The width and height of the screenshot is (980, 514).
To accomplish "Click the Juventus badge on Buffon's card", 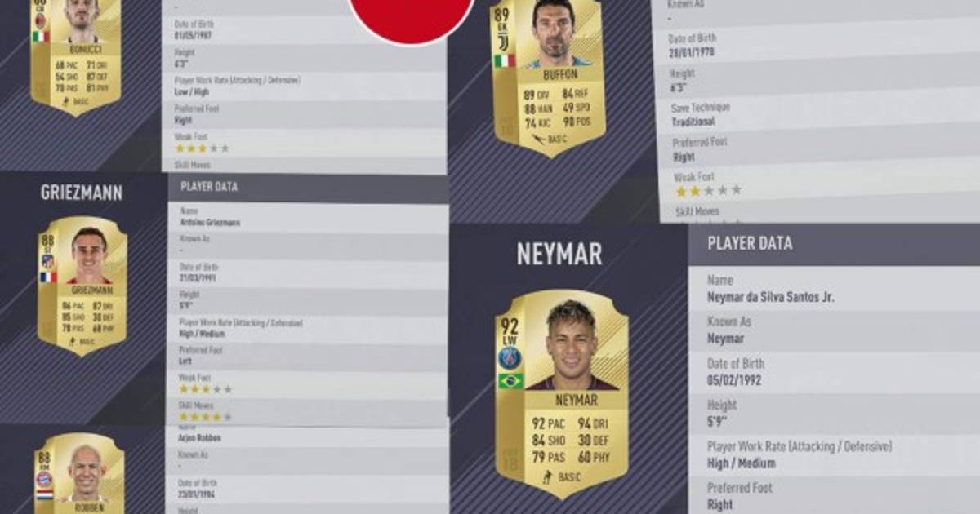I will coord(504,42).
